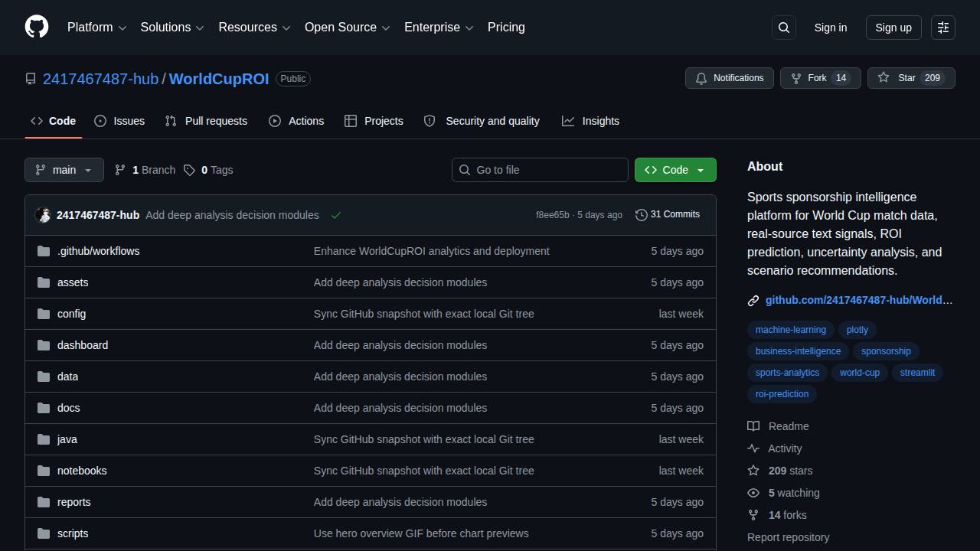Open the docs folder
Screen dimensions: 980x551
69,408
